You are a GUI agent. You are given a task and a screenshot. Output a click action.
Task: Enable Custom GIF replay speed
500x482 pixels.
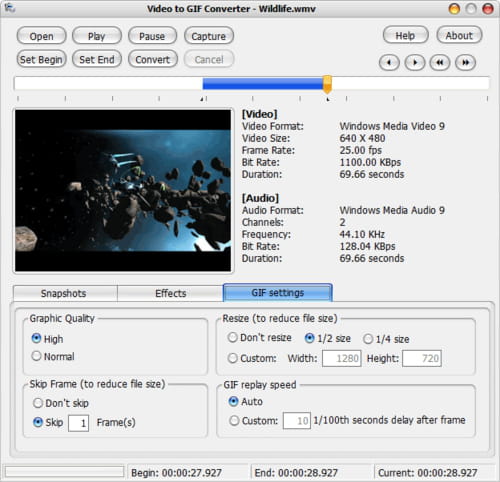[234, 421]
